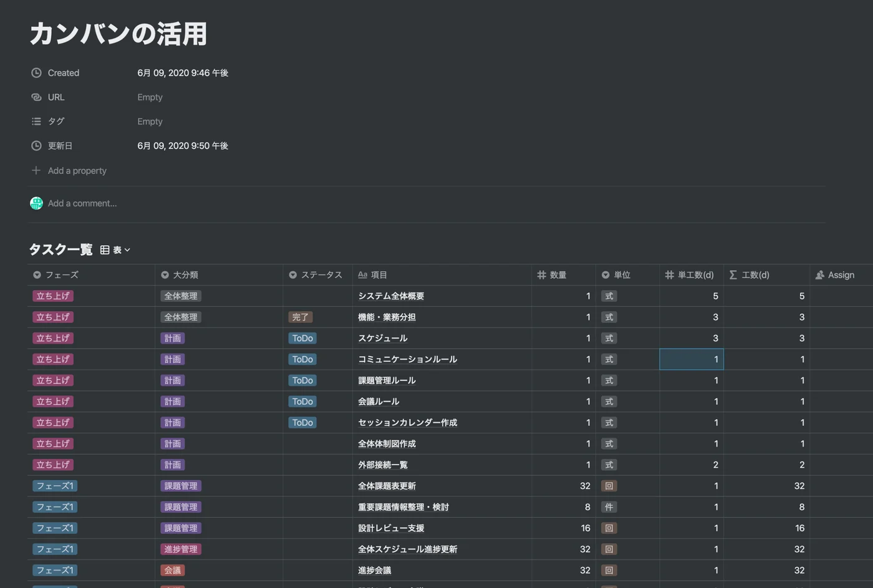Click the ステータス column select icon
Screen dimensions: 873x588
[292, 275]
